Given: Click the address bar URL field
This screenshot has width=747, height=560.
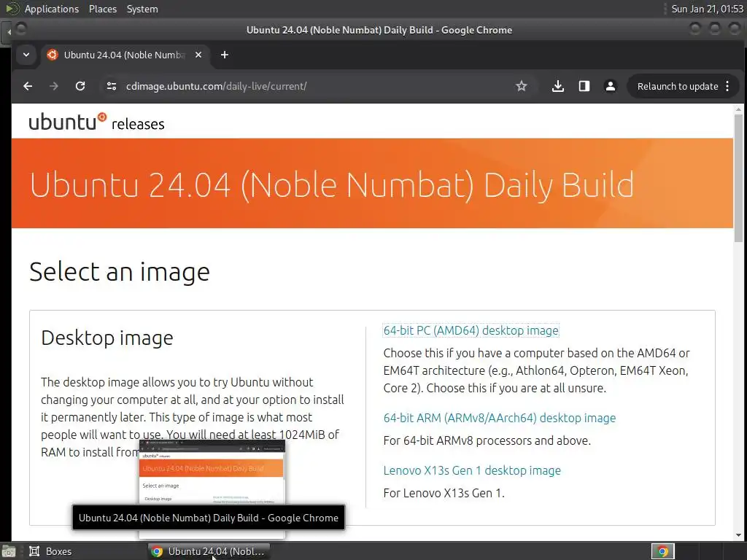Looking at the screenshot, I should coord(314,86).
